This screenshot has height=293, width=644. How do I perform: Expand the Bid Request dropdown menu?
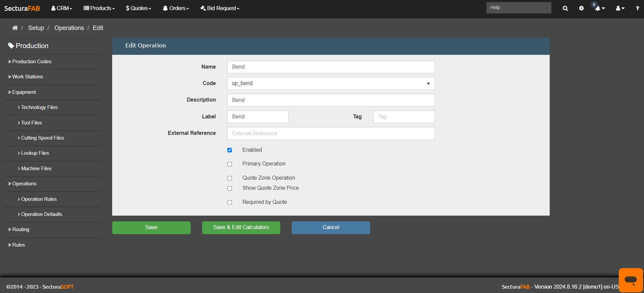[220, 8]
